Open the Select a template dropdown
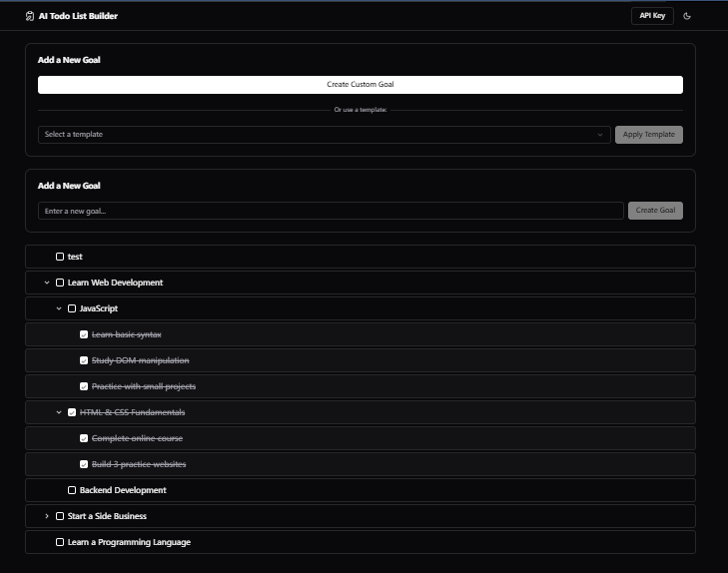Image resolution: width=728 pixels, height=573 pixels. pyautogui.click(x=324, y=135)
